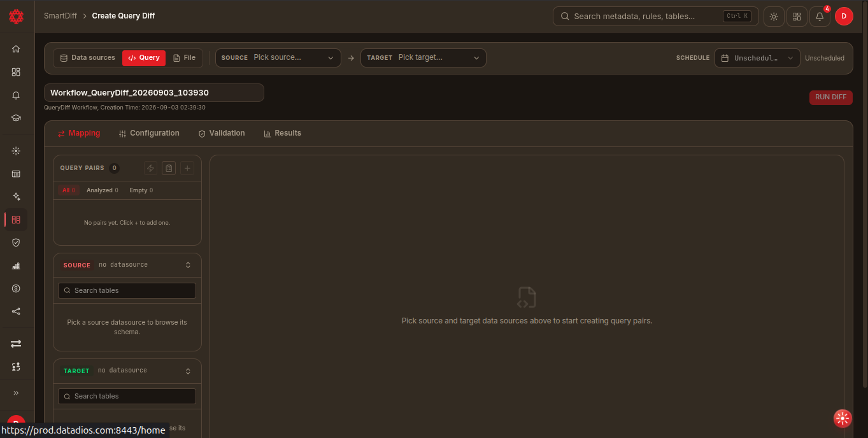
Task: Add a query pair with the plus icon
Action: [x=187, y=168]
